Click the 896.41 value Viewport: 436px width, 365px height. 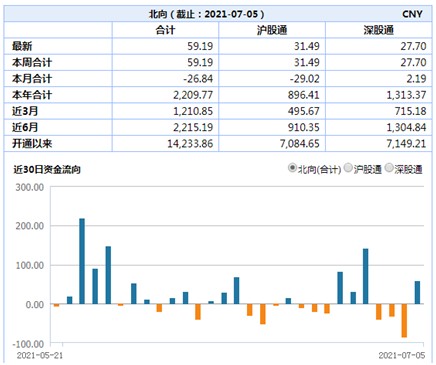click(304, 95)
